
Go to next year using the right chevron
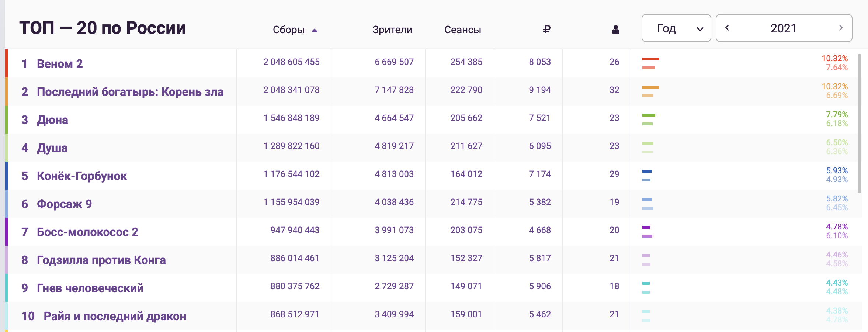click(841, 28)
